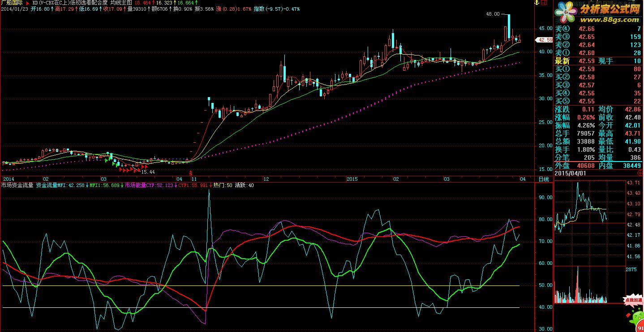The height and width of the screenshot is (332, 644).
Task: Click the 前收 value 42.48
Action: [x=633, y=117]
